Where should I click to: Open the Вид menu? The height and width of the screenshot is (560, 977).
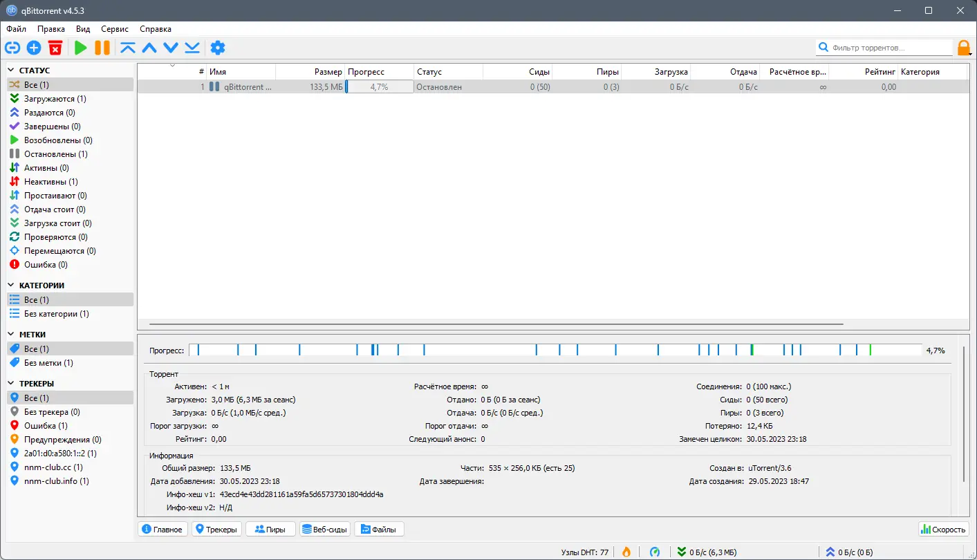pyautogui.click(x=83, y=29)
